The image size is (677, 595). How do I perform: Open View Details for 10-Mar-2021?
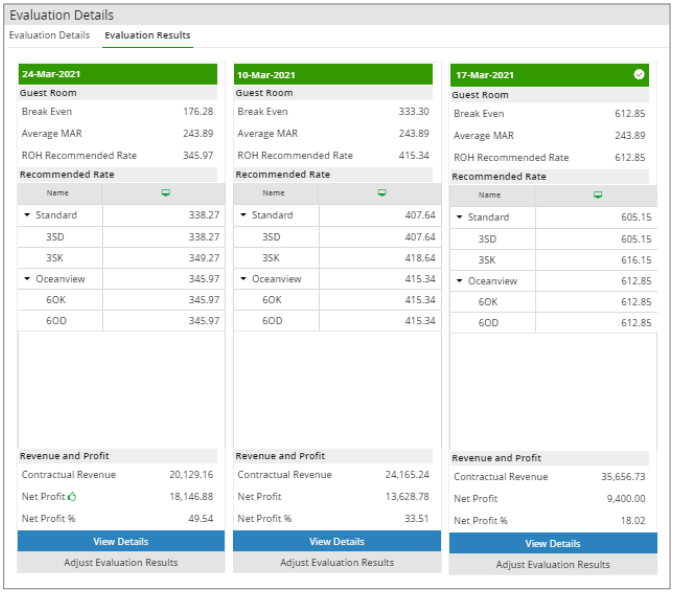point(337,541)
